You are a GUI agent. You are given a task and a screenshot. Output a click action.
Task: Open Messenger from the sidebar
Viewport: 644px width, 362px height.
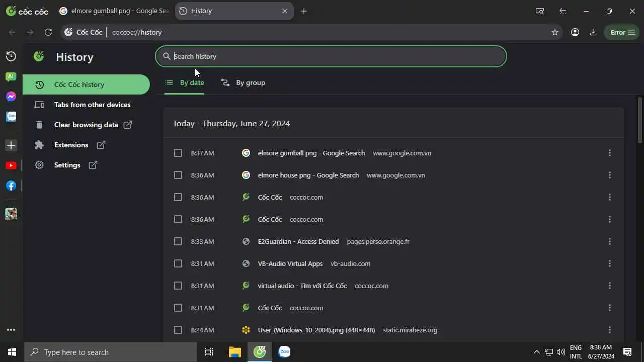tap(11, 97)
